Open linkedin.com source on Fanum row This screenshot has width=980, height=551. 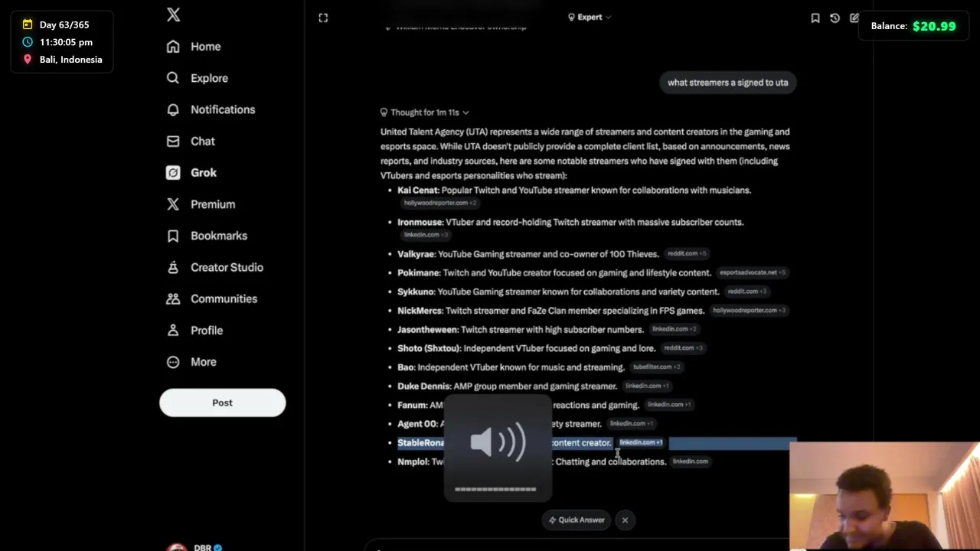click(x=669, y=405)
